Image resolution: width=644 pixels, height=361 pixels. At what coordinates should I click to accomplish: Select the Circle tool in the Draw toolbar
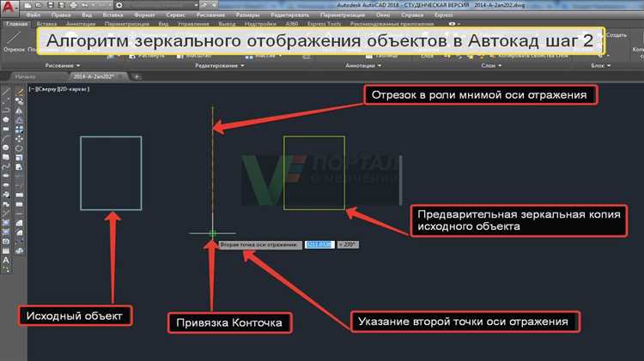coord(6,147)
